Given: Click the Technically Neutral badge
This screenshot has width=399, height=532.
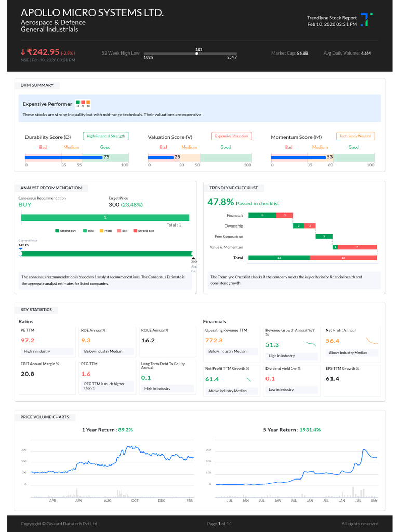Looking at the screenshot, I should point(355,136).
